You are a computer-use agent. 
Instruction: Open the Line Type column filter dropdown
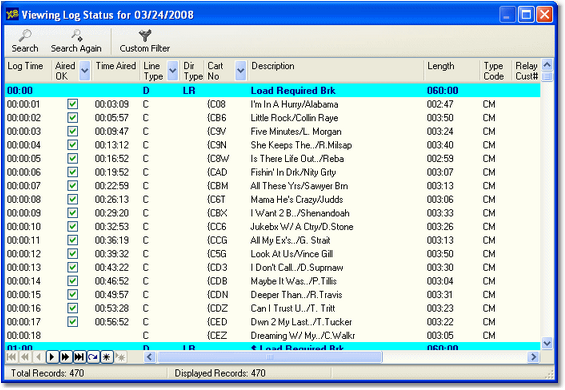(x=173, y=71)
